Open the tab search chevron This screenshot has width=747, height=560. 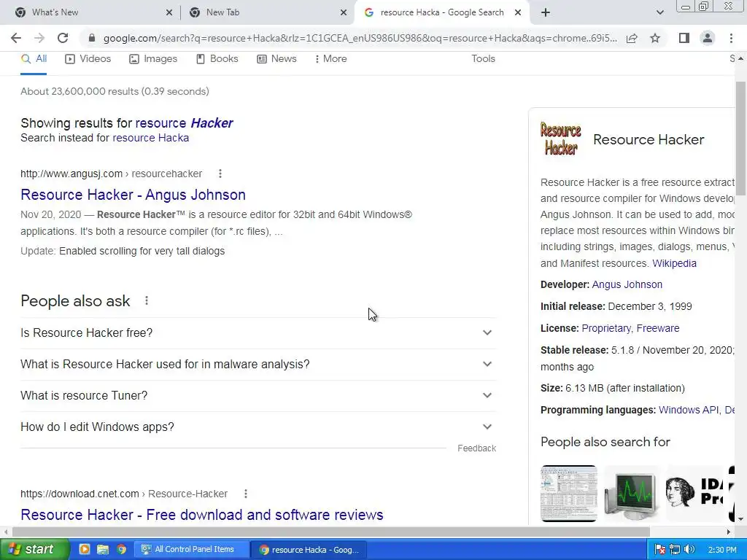coord(659,12)
